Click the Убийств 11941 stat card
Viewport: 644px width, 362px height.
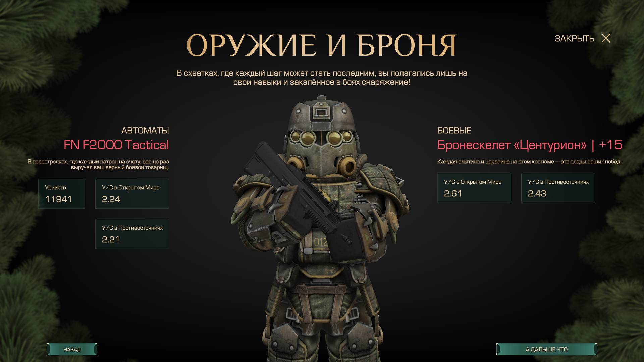pos(62,194)
